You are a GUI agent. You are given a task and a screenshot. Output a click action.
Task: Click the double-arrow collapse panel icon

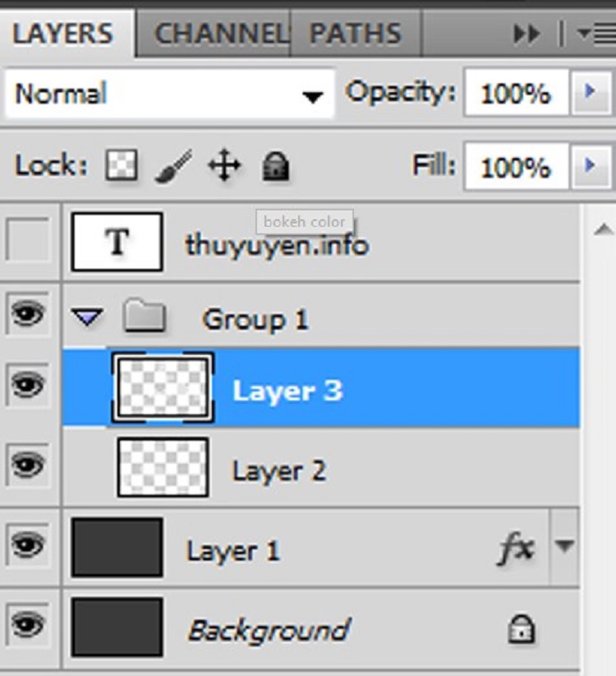click(526, 34)
